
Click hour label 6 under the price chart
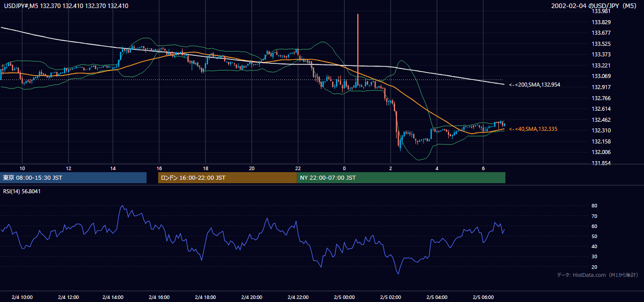click(x=483, y=168)
